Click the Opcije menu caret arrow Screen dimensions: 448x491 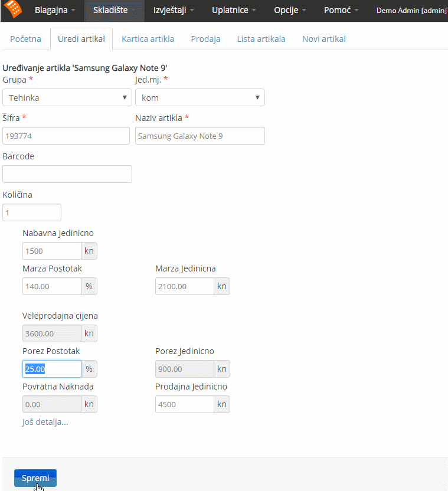click(304, 11)
